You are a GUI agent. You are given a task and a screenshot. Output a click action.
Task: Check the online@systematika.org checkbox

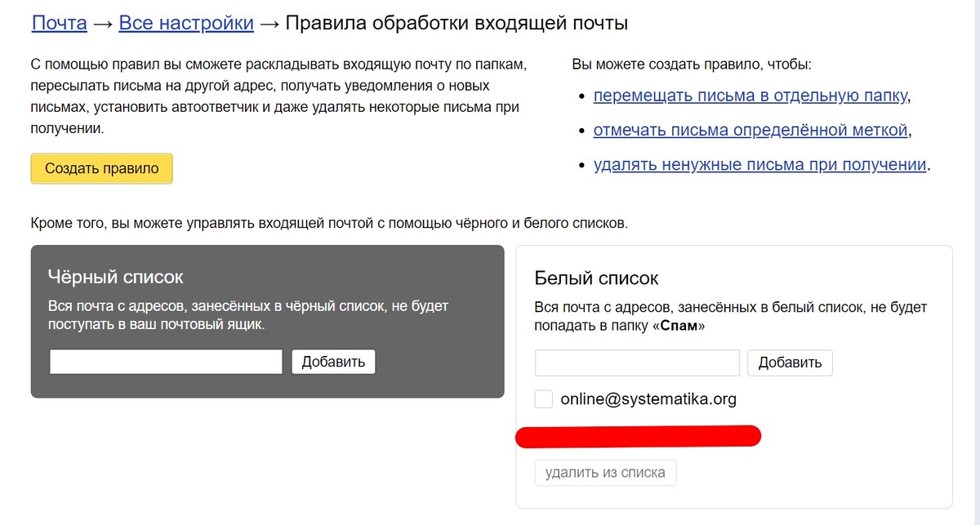pyautogui.click(x=544, y=399)
